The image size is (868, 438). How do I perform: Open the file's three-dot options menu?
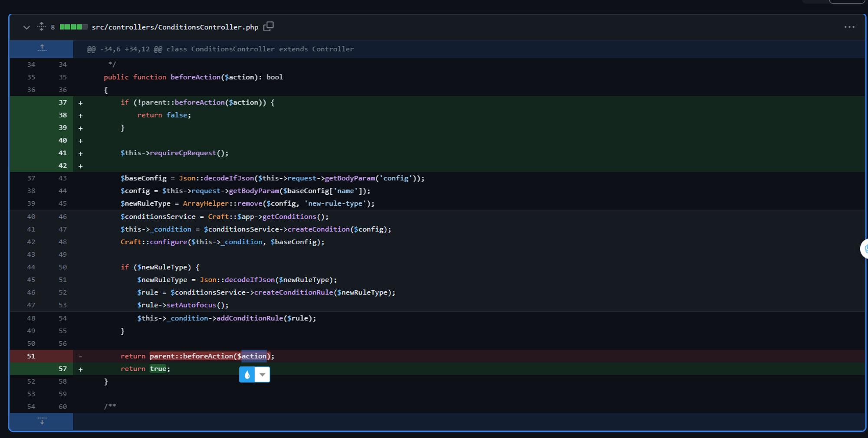[849, 27]
